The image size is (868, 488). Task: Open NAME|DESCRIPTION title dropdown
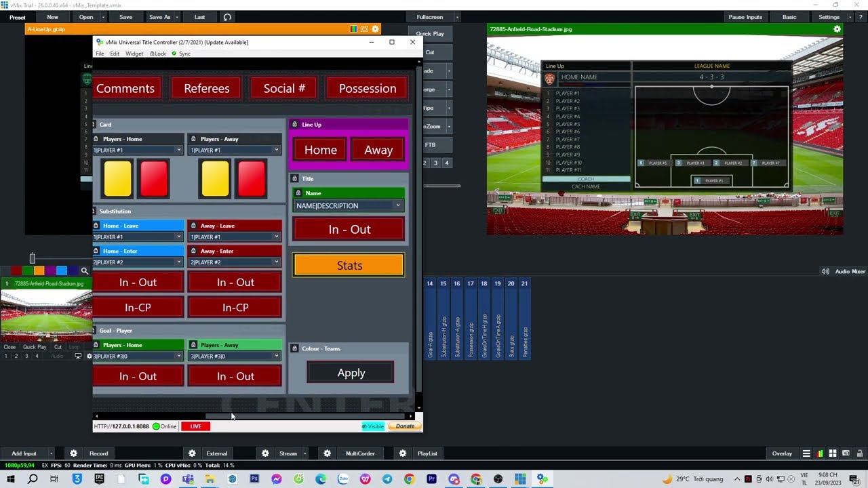349,206
